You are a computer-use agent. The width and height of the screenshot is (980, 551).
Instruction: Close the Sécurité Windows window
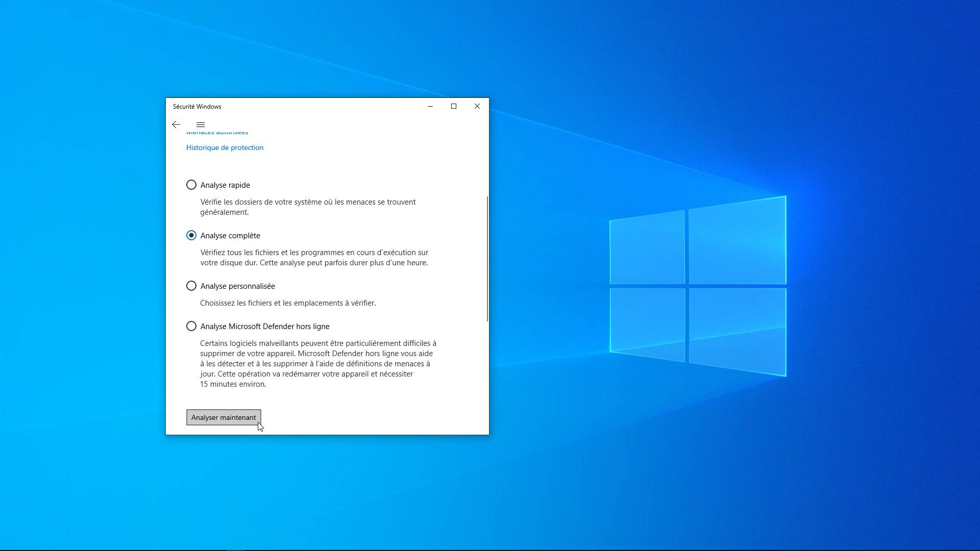pos(477,106)
